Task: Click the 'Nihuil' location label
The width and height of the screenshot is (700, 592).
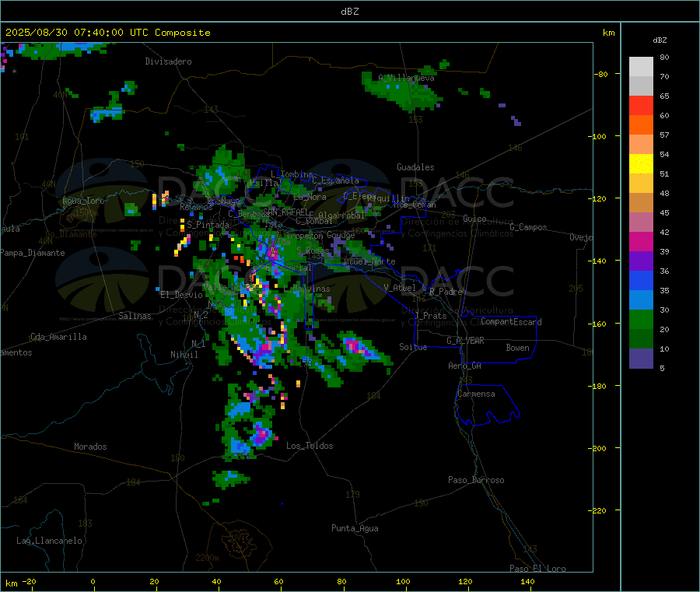Action: click(x=184, y=355)
